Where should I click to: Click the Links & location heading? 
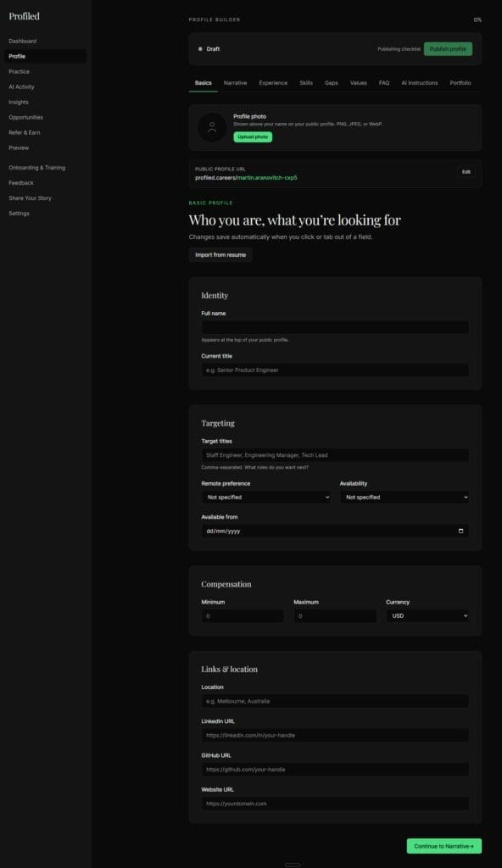(x=230, y=670)
